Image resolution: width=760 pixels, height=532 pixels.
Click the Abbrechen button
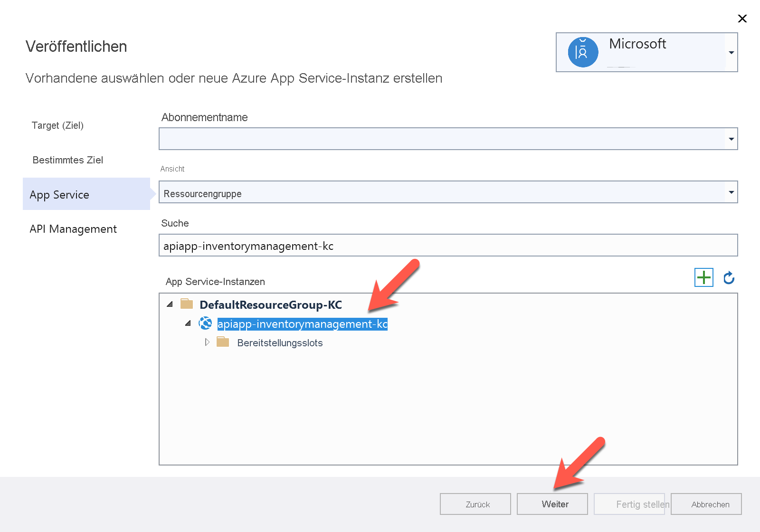click(706, 504)
